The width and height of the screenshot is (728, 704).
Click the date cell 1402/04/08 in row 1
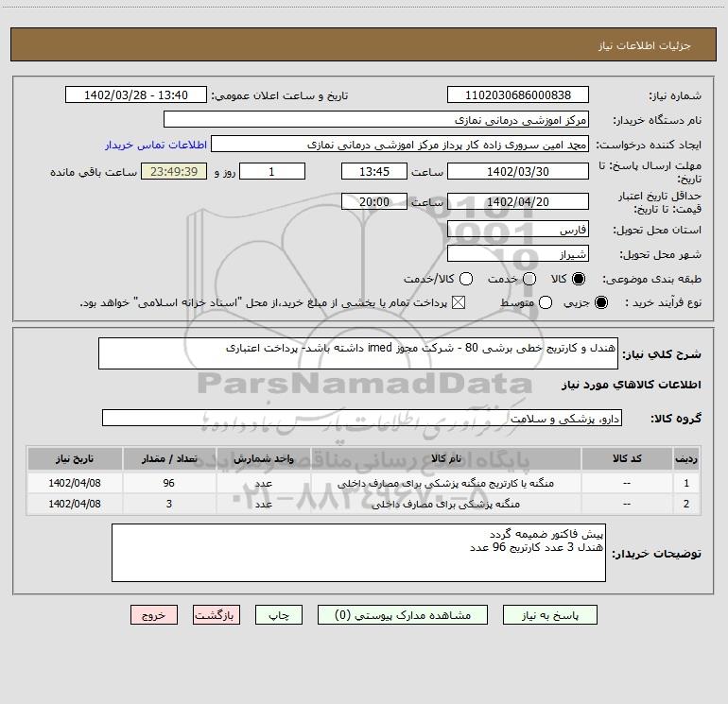[x=75, y=483]
